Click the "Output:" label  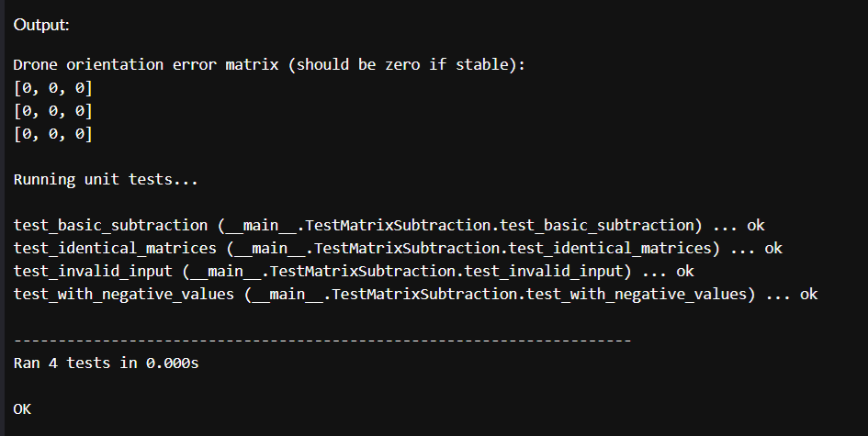(x=40, y=25)
